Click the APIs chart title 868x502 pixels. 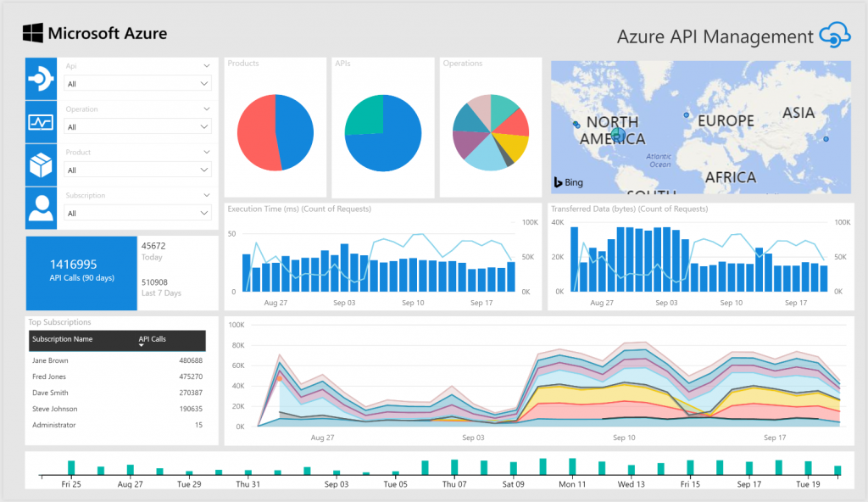[x=342, y=63]
